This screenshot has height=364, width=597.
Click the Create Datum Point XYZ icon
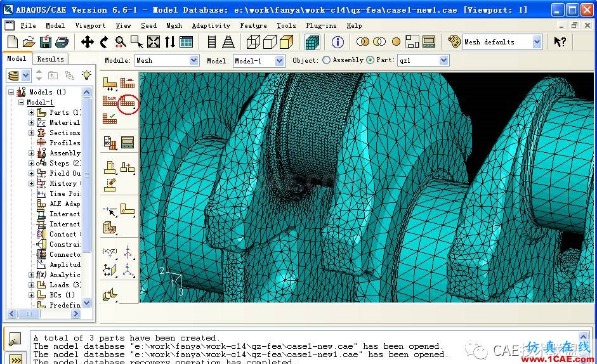coord(110,252)
